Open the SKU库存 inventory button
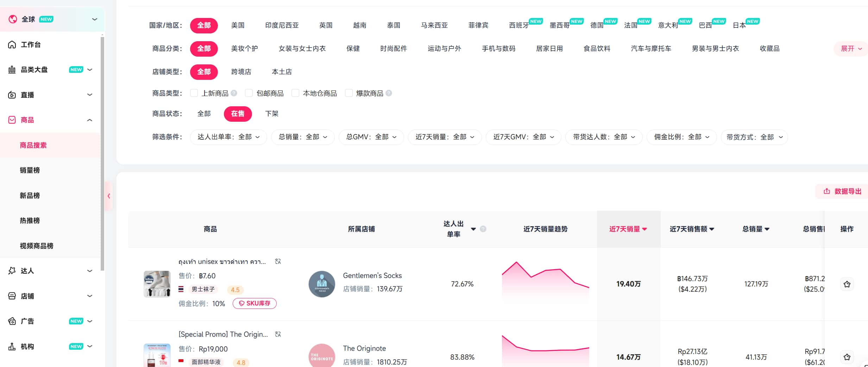The height and width of the screenshot is (367, 868). [254, 303]
